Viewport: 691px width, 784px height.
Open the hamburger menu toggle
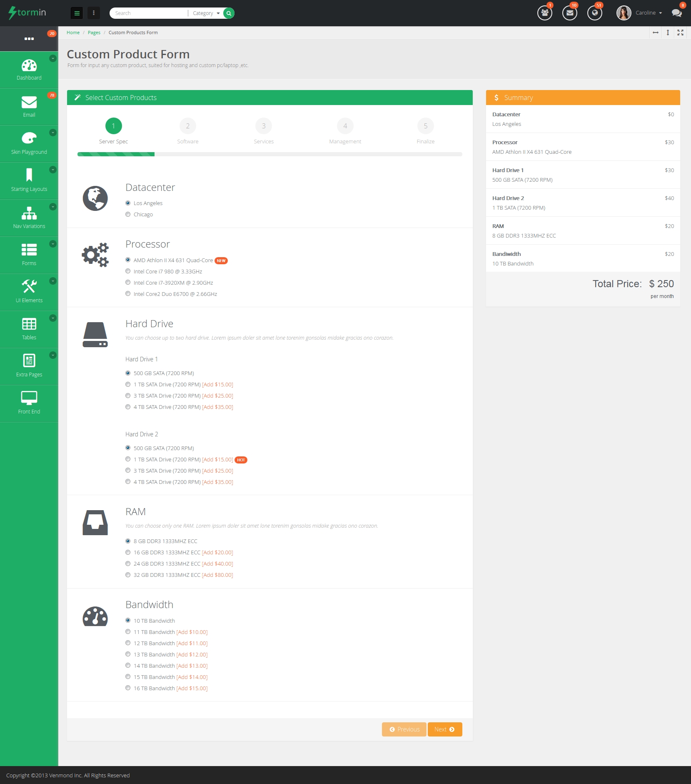pos(77,13)
